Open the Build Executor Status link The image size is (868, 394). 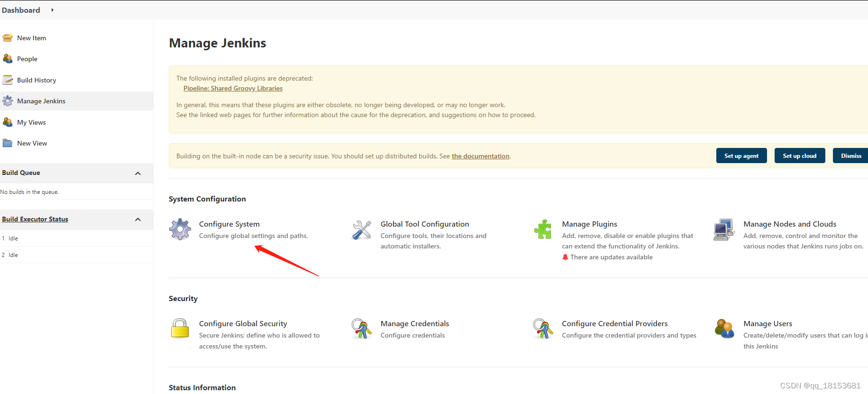[35, 219]
